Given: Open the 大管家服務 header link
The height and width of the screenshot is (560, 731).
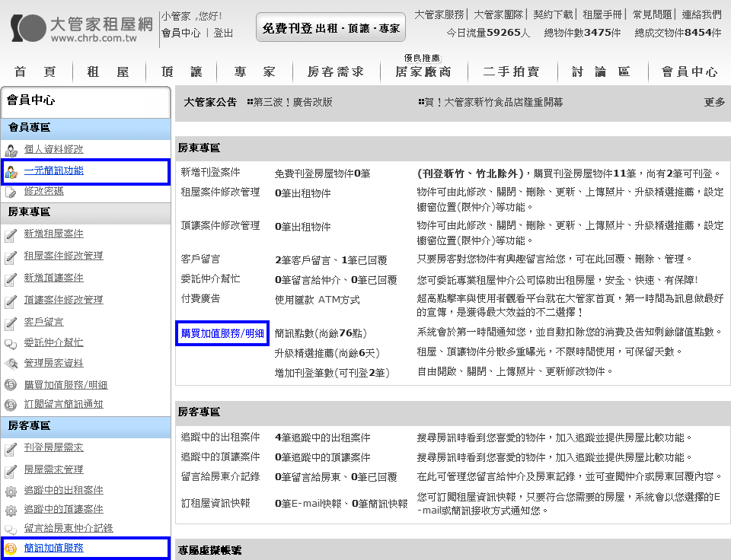Looking at the screenshot, I should click(x=439, y=15).
